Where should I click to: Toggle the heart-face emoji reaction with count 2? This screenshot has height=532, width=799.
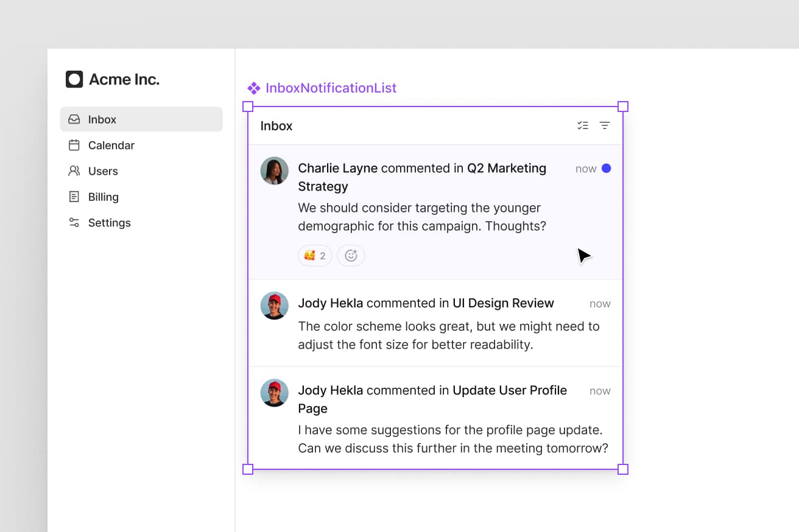[x=315, y=256]
